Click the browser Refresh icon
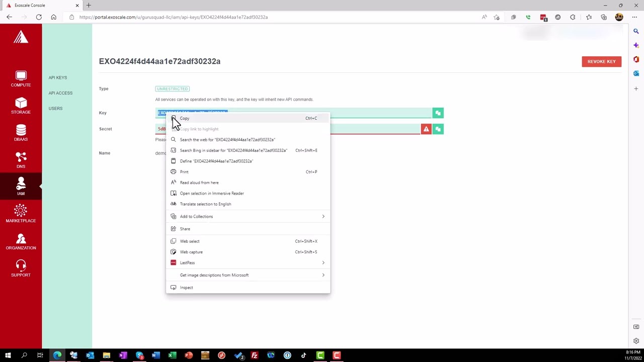The width and height of the screenshot is (644, 362). (x=39, y=17)
